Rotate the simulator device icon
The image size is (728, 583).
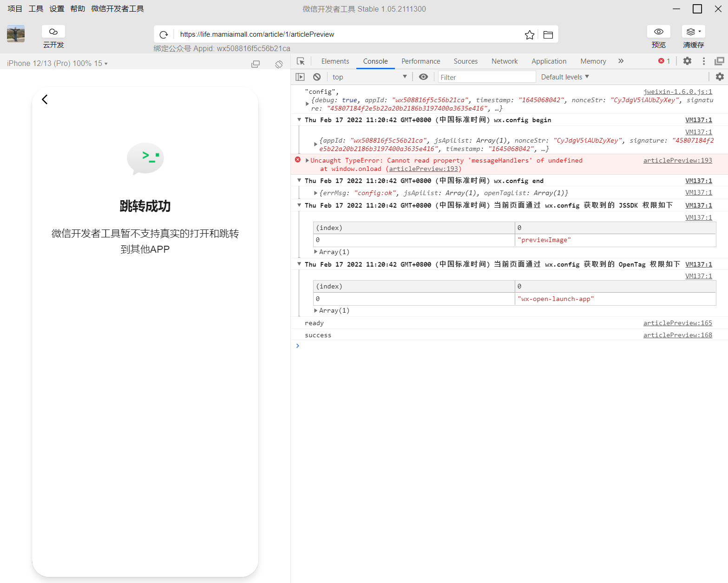pyautogui.click(x=279, y=64)
